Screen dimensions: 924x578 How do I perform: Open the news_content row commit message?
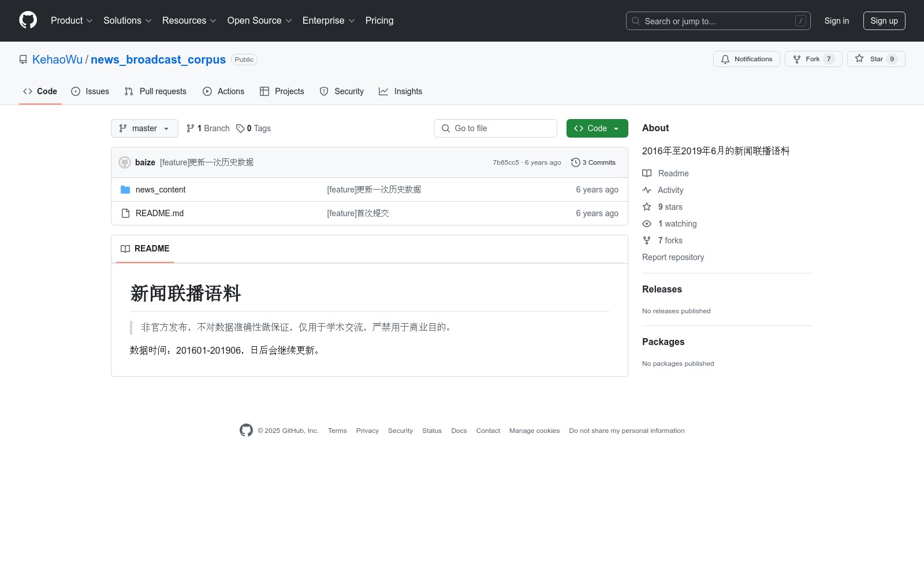pos(374,190)
